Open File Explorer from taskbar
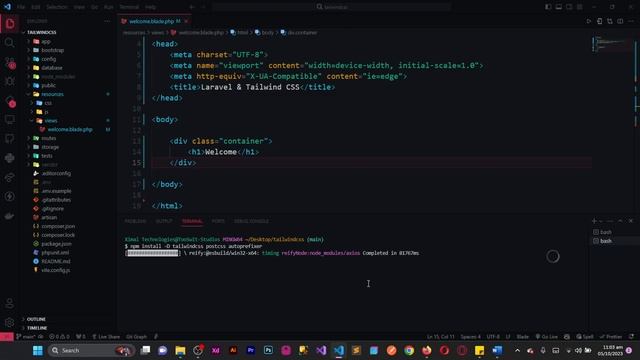640x360 pixels. [180, 350]
